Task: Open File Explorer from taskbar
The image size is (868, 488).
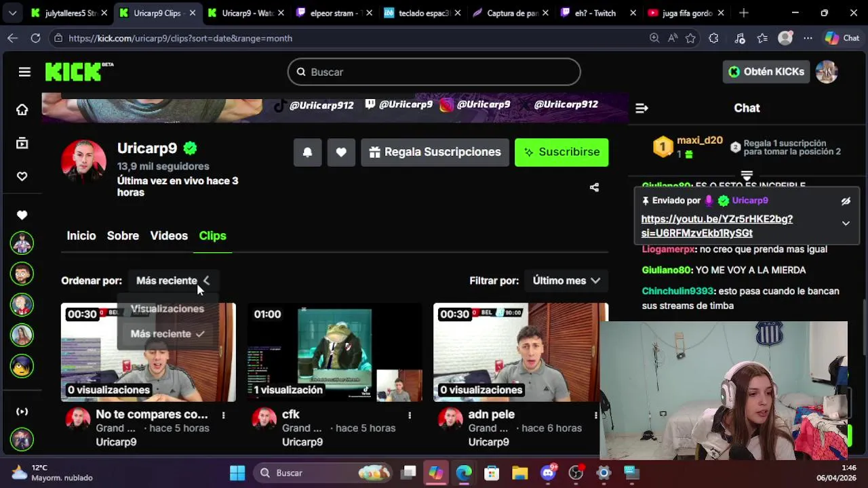Action: (x=520, y=473)
